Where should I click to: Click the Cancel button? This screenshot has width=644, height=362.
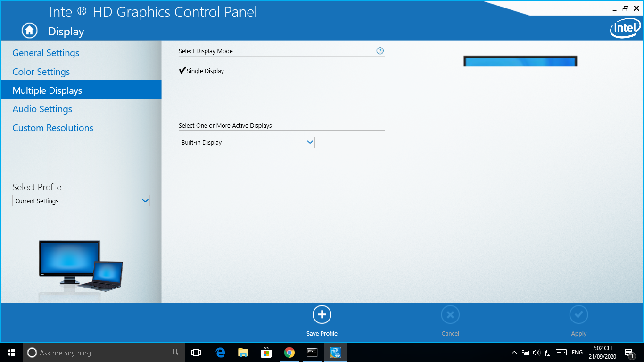point(450,321)
